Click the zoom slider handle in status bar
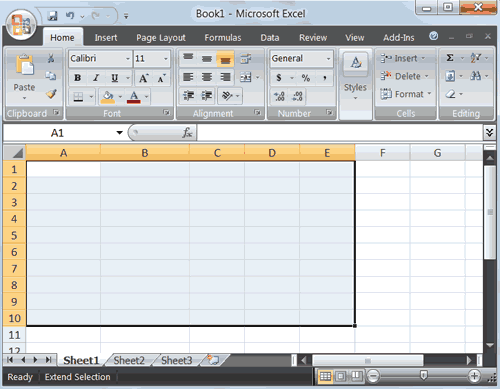Viewport: 500px width, 389px height. click(x=423, y=375)
